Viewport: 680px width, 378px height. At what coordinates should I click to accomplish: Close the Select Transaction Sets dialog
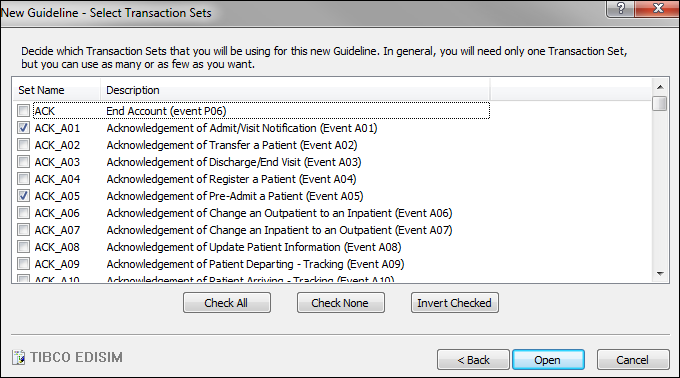(657, 8)
